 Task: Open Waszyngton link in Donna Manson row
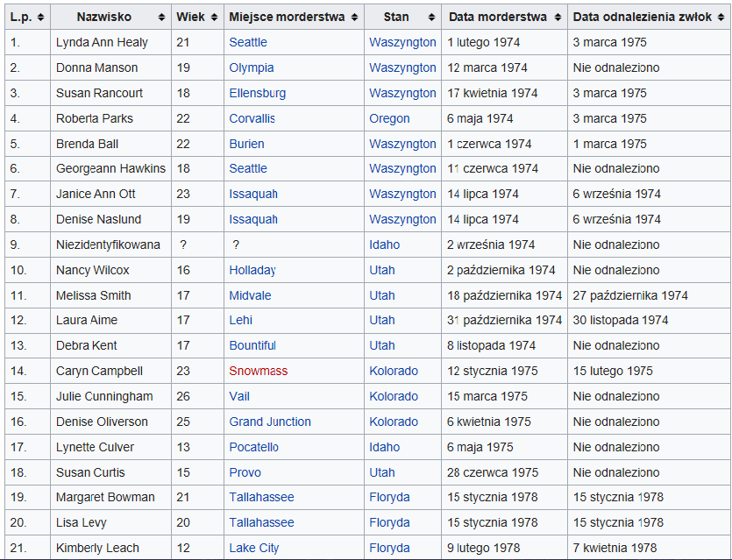(x=402, y=67)
